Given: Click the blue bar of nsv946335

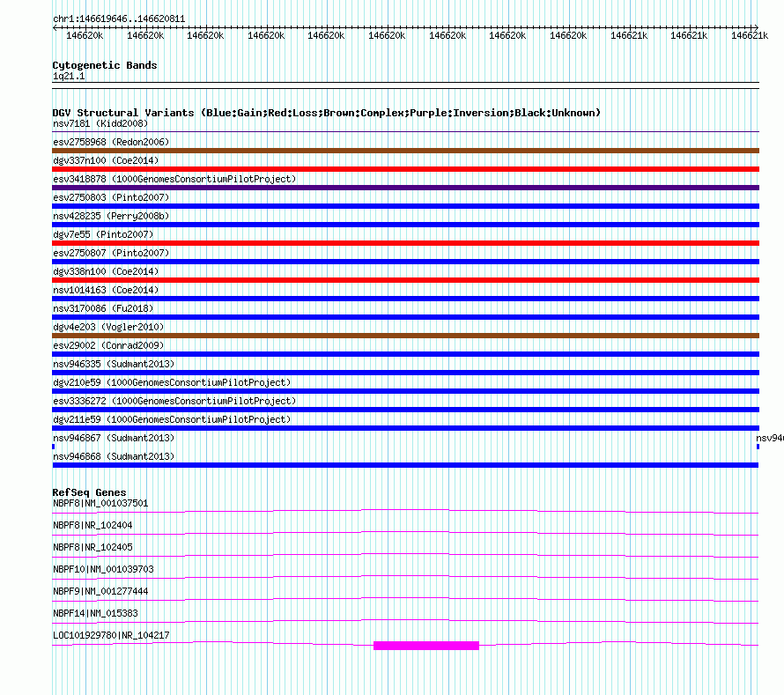Looking at the screenshot, I should point(405,373).
